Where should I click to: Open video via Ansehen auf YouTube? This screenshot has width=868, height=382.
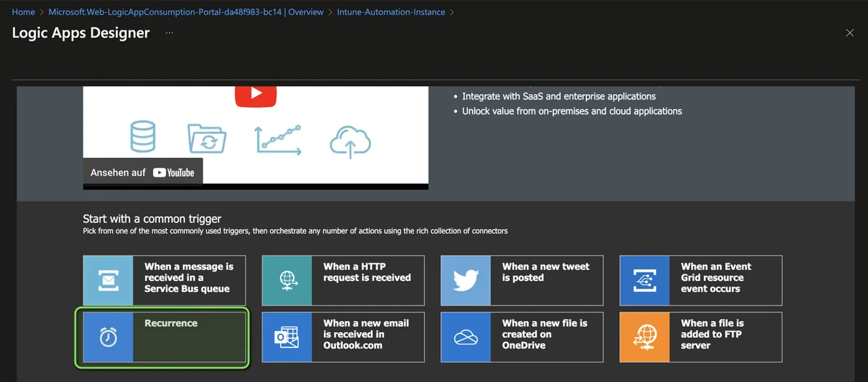click(143, 172)
